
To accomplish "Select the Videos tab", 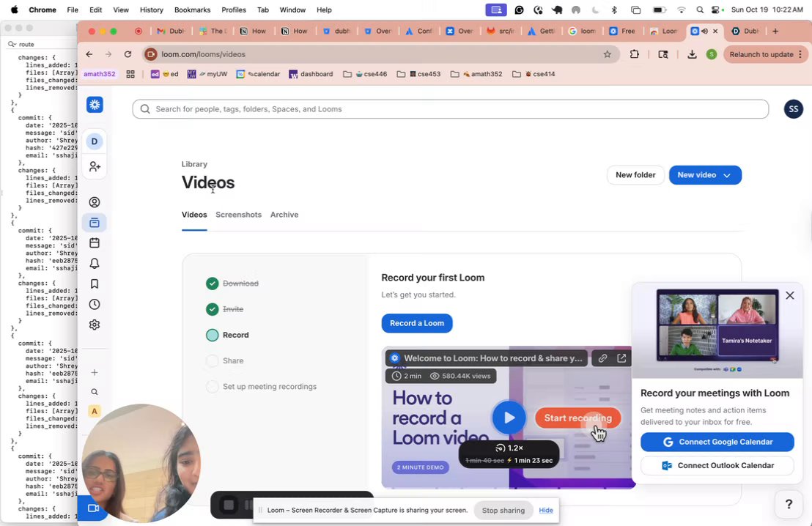I will click(194, 215).
